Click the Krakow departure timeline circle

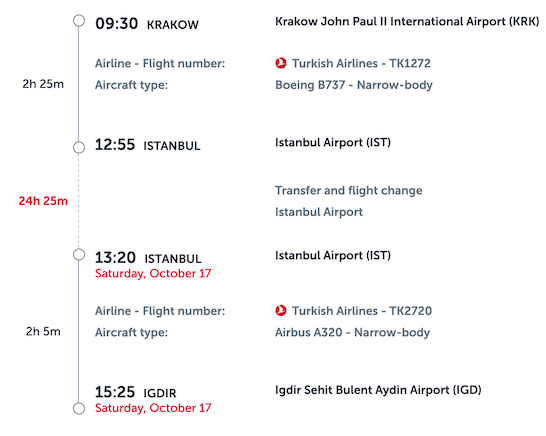click(79, 21)
